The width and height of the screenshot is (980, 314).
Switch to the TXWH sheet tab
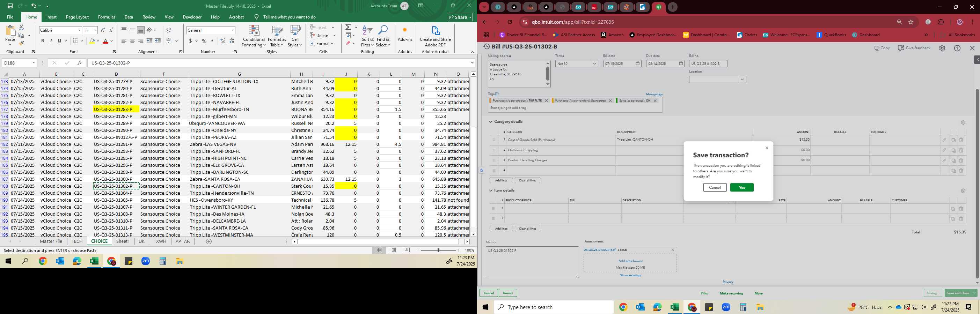tap(160, 241)
